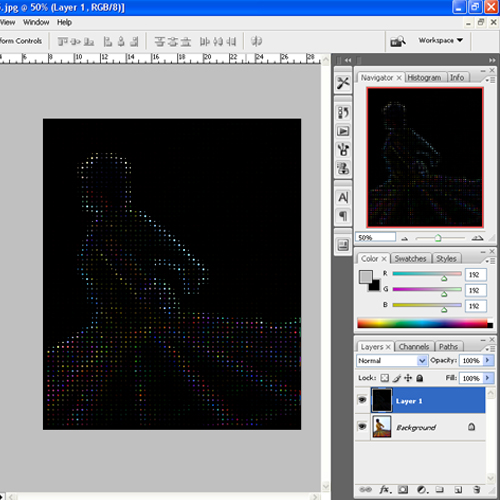This screenshot has height=500, width=500.
Task: Click the Align horizontal centers icon
Action: [x=121, y=42]
